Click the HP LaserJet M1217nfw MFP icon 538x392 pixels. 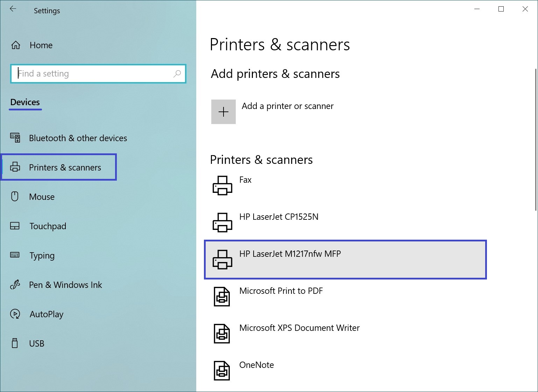(222, 260)
